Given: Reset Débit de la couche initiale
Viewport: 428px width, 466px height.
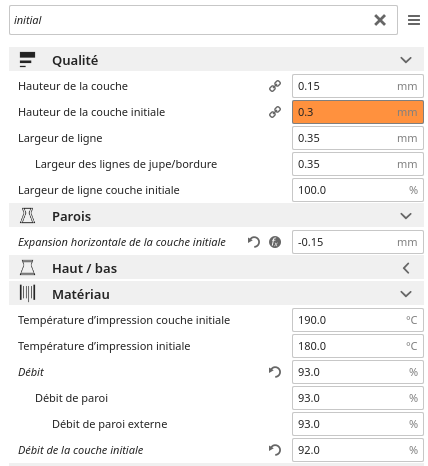Looking at the screenshot, I should point(275,450).
